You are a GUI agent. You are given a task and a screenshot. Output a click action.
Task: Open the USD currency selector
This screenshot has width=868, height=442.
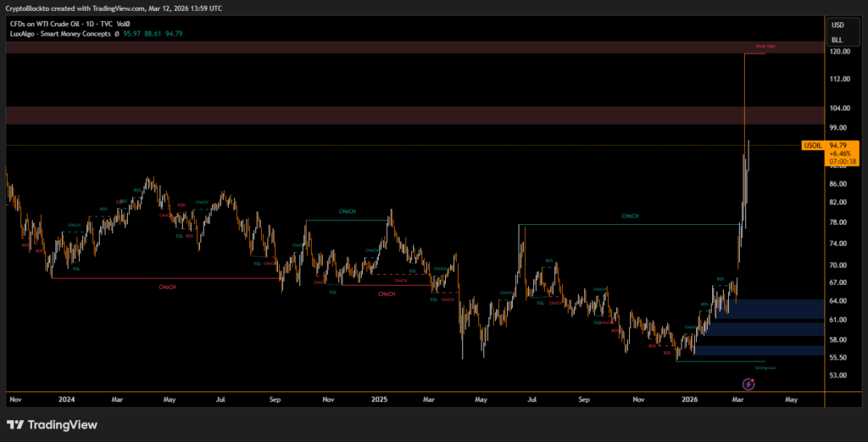pos(837,25)
